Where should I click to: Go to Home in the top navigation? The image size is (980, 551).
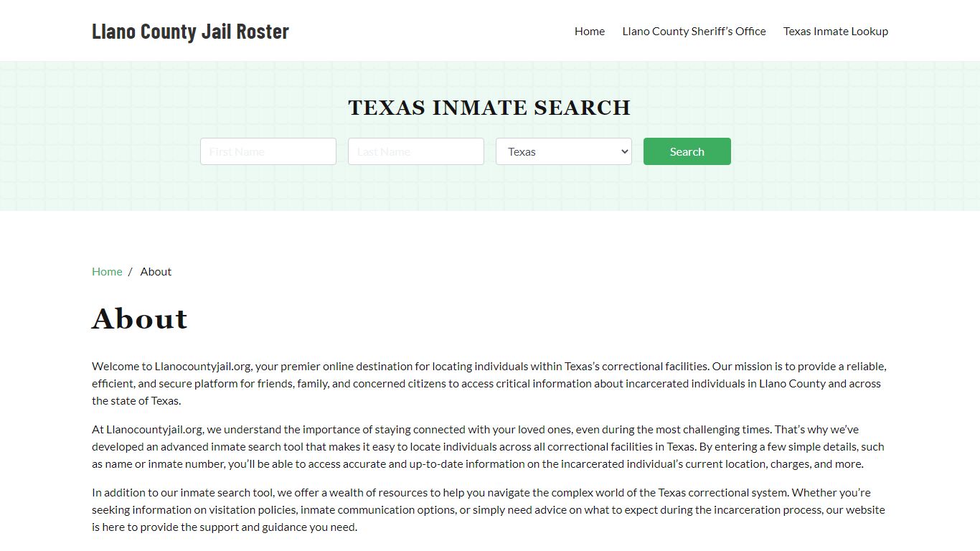pyautogui.click(x=590, y=31)
